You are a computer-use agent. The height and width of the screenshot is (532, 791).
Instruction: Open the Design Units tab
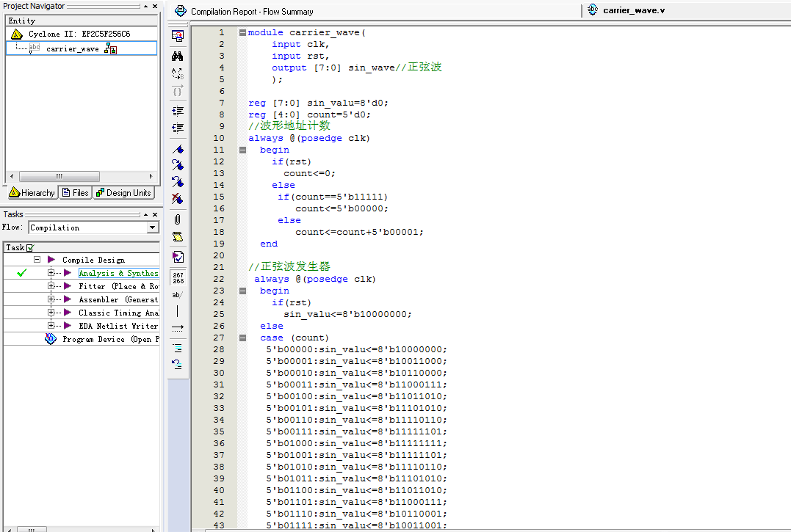pos(123,193)
